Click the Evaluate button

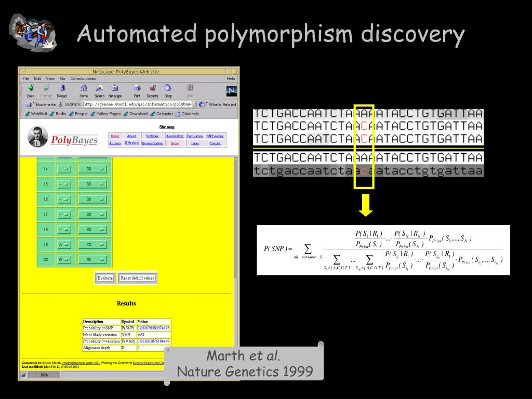coord(105,278)
